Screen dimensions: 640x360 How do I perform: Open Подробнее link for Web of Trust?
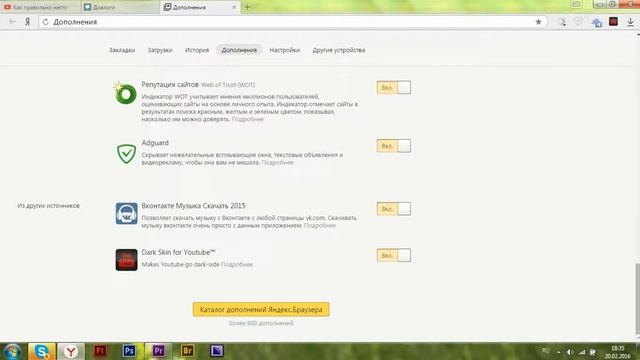tap(247, 119)
